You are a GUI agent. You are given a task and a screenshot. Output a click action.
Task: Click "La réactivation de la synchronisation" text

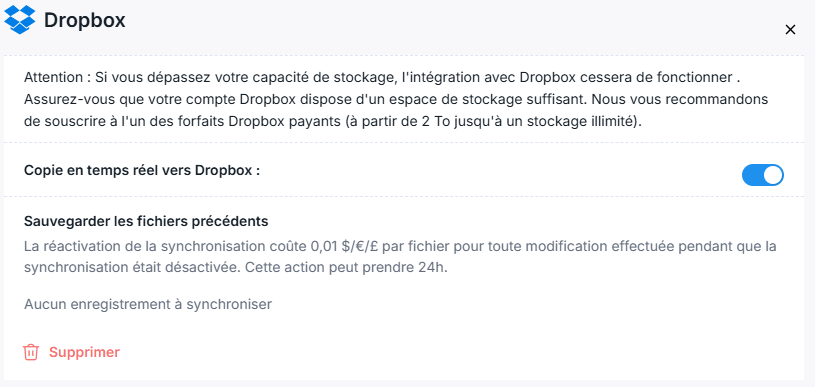pos(143,246)
